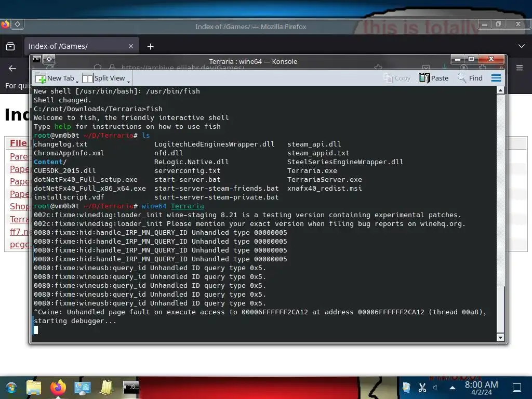This screenshot has width=532, height=399.
Task: Maximize the Konsole window
Action: [x=471, y=59]
